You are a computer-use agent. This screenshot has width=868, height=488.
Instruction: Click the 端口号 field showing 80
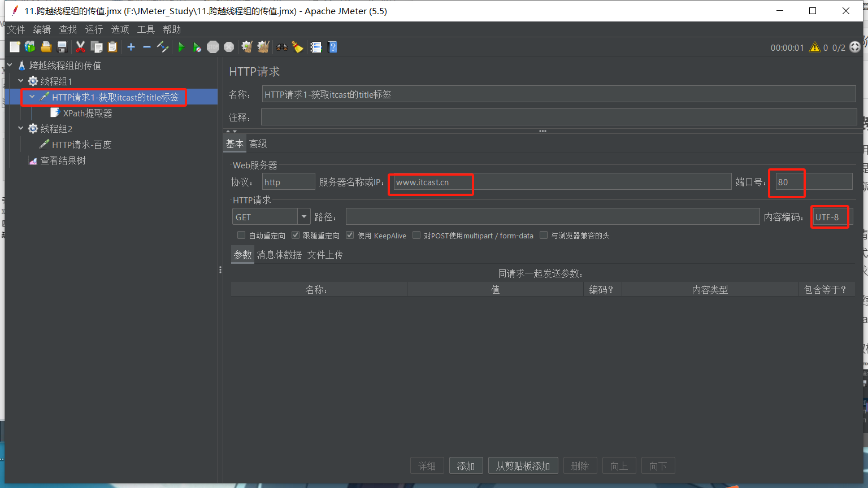(814, 182)
